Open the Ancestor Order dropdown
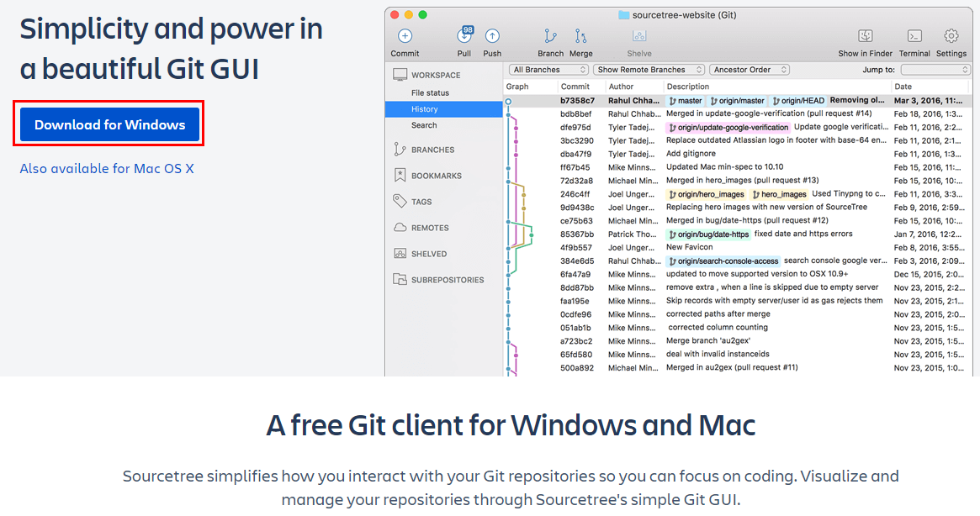Image resolution: width=980 pixels, height=516 pixels. coord(750,70)
